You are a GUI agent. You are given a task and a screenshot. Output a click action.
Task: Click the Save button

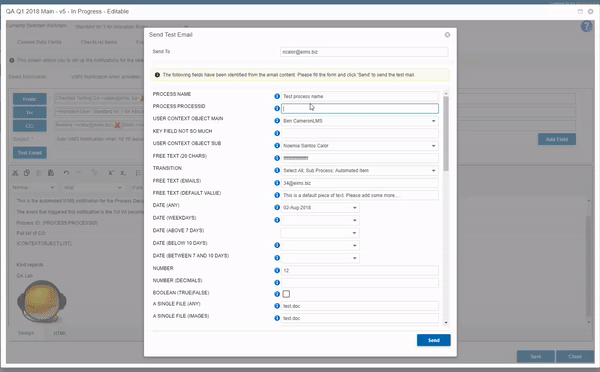(x=536, y=356)
